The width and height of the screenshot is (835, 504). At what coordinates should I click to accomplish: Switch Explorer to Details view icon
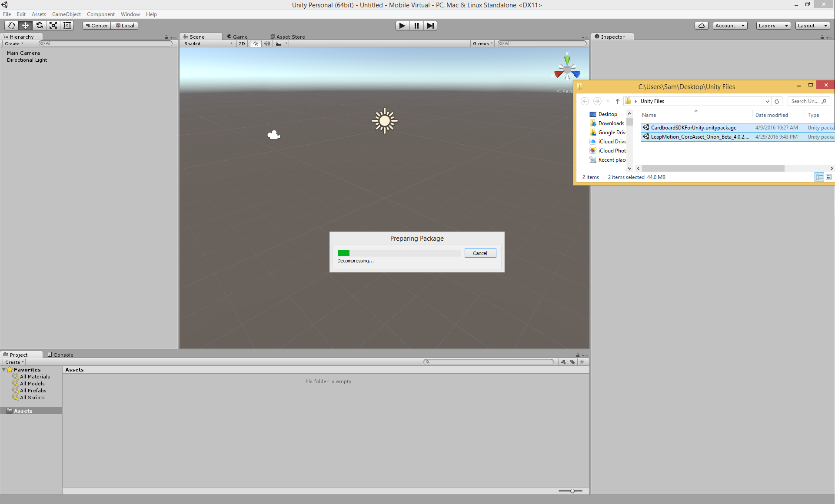pos(819,177)
